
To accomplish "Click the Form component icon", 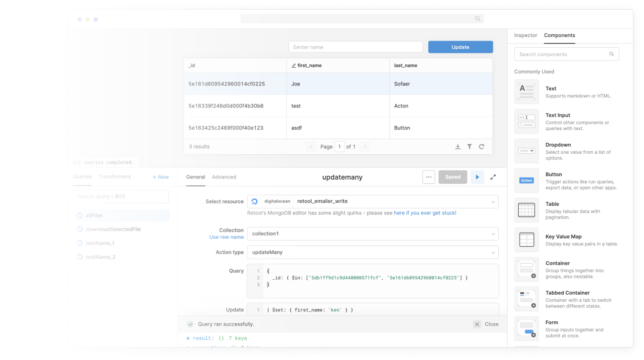I will pyautogui.click(x=526, y=328).
